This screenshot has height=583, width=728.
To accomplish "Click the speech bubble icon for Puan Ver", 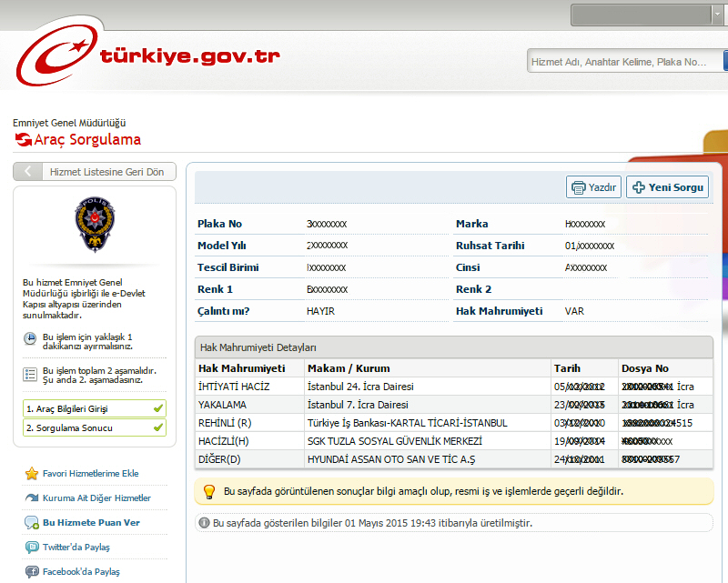I will click(x=32, y=523).
